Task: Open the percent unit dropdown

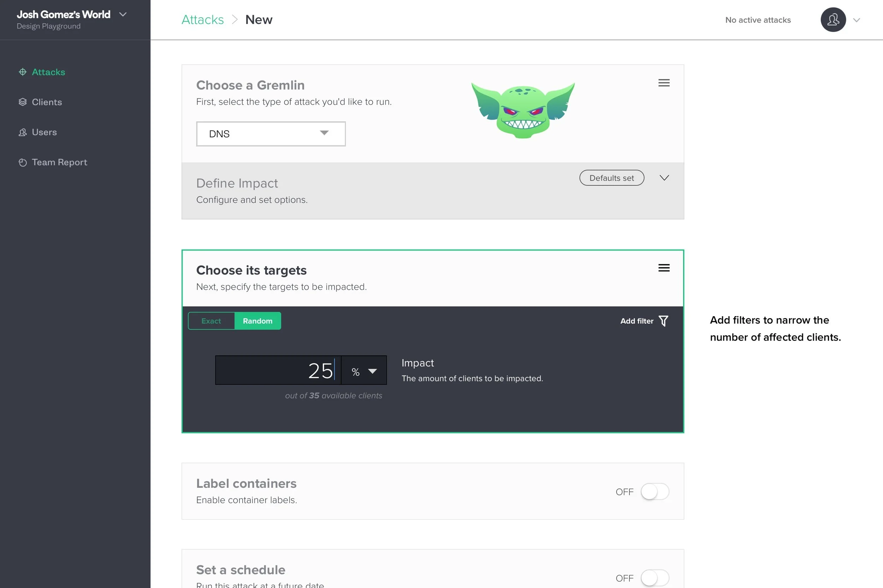Action: pyautogui.click(x=364, y=371)
